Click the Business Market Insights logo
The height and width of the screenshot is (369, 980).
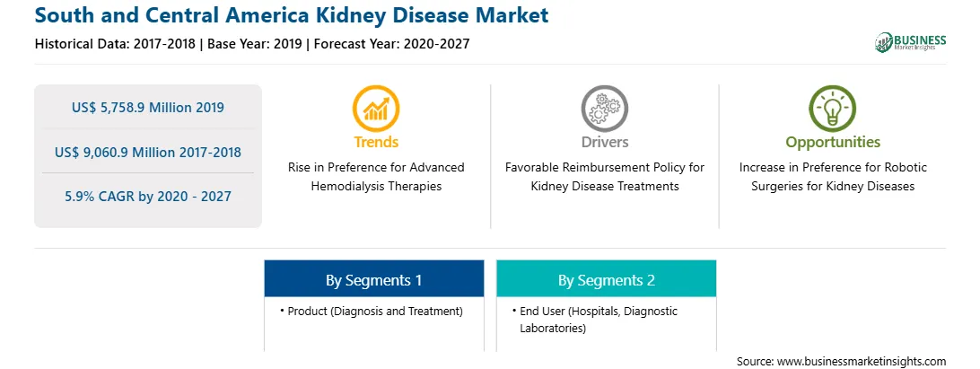click(x=910, y=42)
